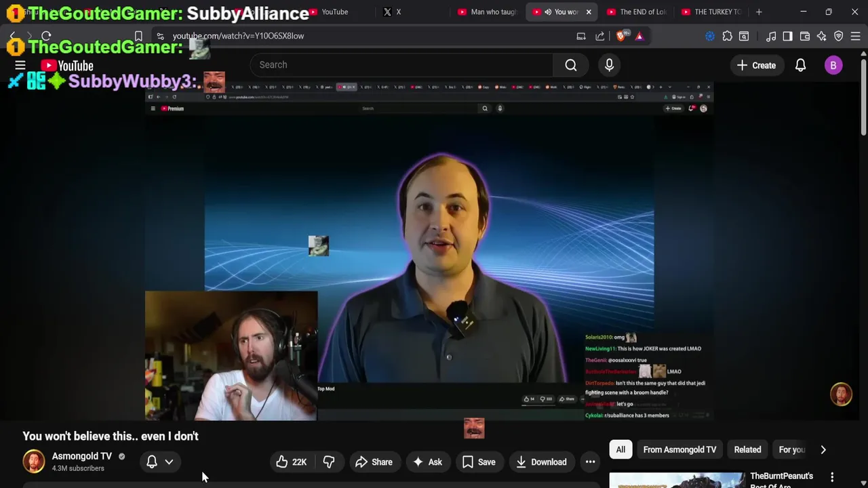
Task: Share this page from address bar
Action: tap(600, 36)
